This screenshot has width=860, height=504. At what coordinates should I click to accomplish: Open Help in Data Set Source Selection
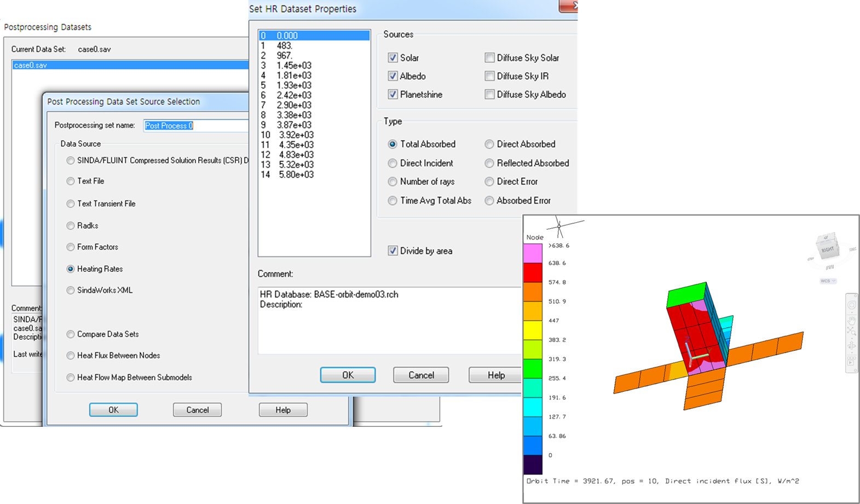(283, 410)
